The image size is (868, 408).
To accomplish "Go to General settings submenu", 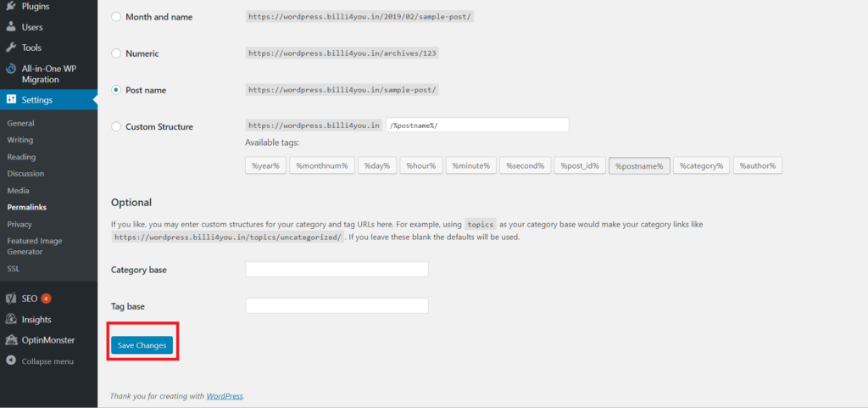I will [20, 124].
